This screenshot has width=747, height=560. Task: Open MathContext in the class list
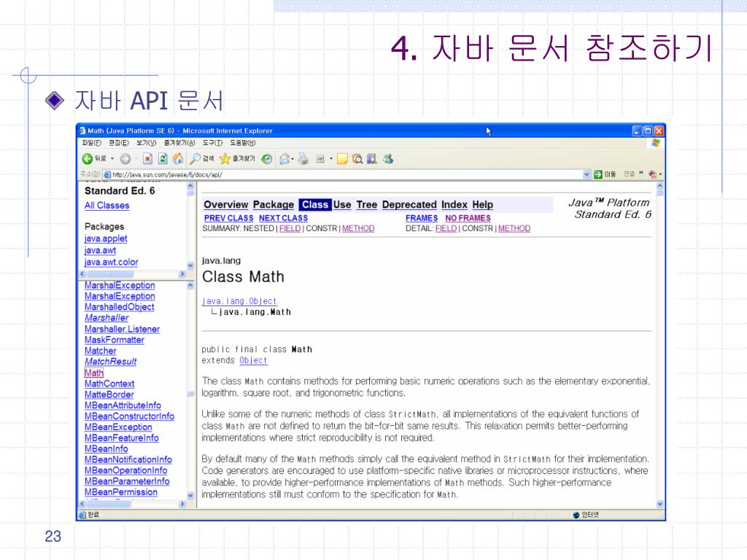tap(109, 384)
